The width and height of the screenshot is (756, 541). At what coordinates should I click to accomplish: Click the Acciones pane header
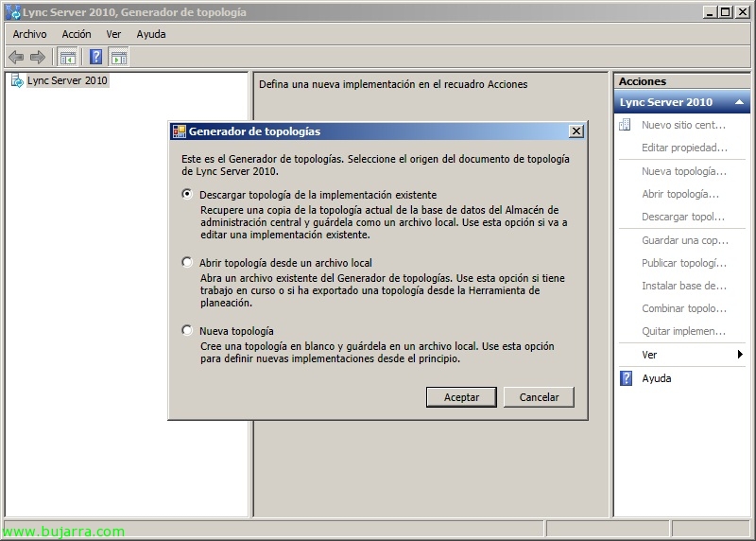pyautogui.click(x=681, y=81)
